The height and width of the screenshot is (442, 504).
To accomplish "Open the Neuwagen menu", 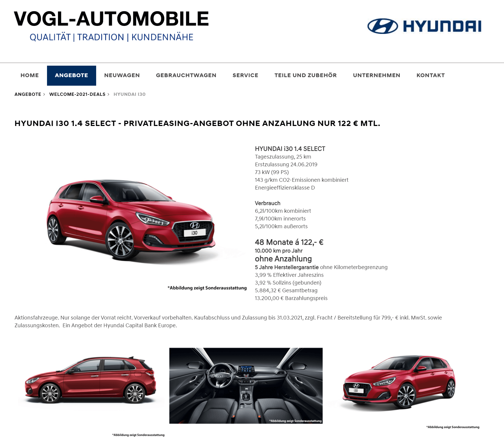I will (x=122, y=76).
